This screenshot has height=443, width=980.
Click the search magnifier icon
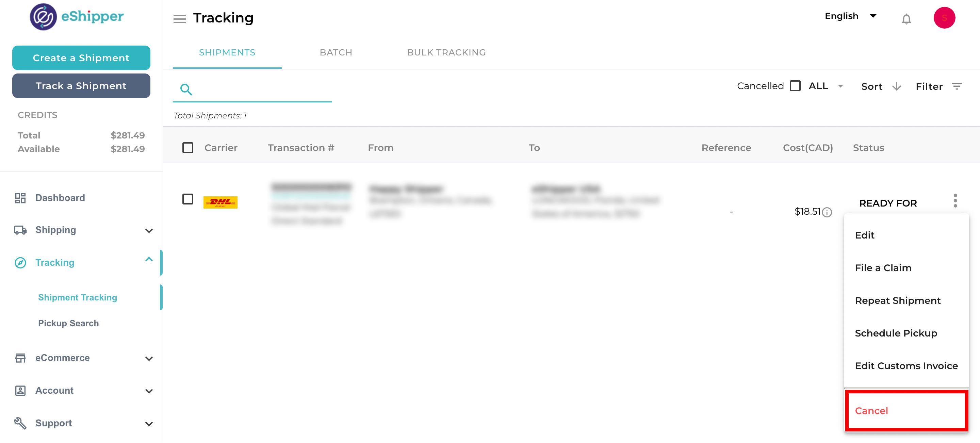tap(186, 89)
